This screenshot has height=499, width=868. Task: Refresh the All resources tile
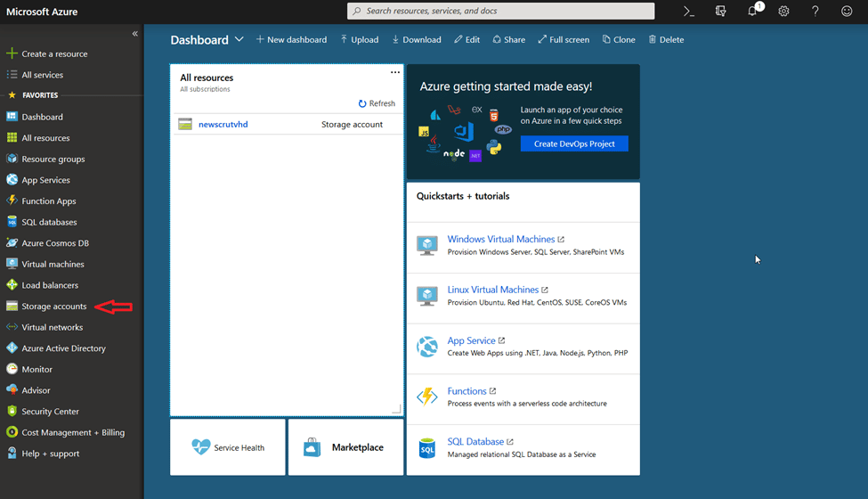coord(377,103)
